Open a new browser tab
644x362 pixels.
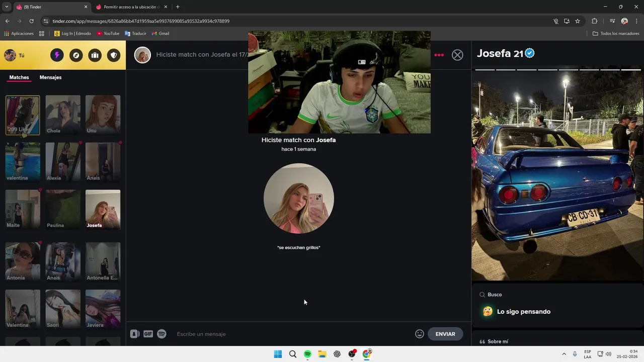178,7
